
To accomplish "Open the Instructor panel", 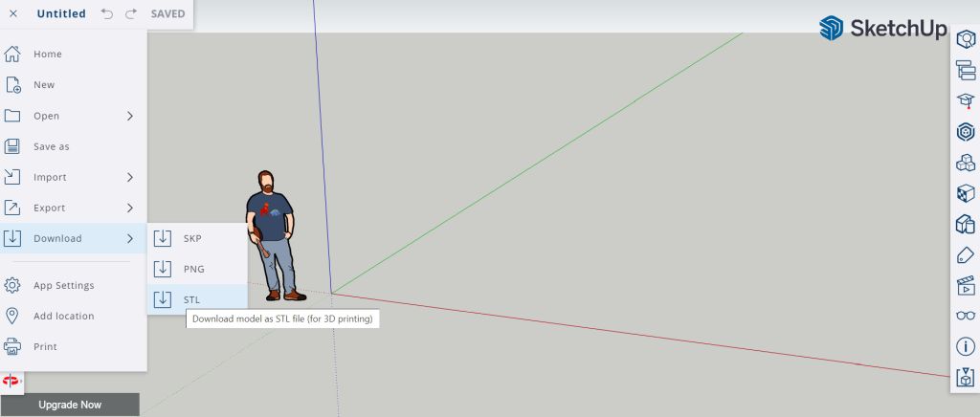I will (965, 101).
